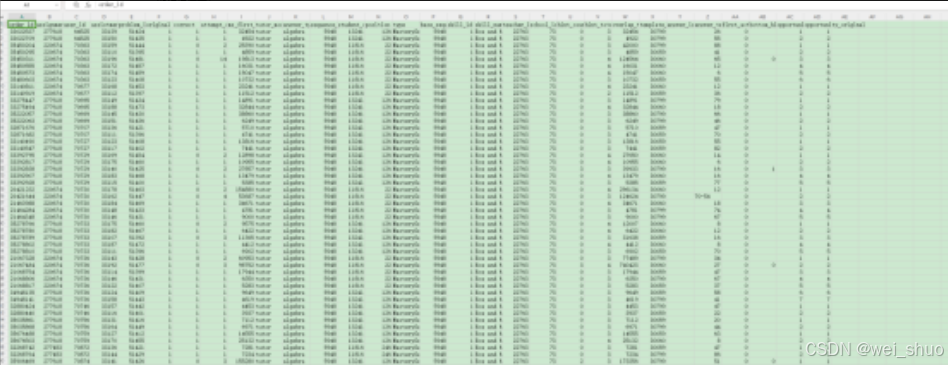Select column AF header
This screenshot has width=948, height=365.
point(872,16)
